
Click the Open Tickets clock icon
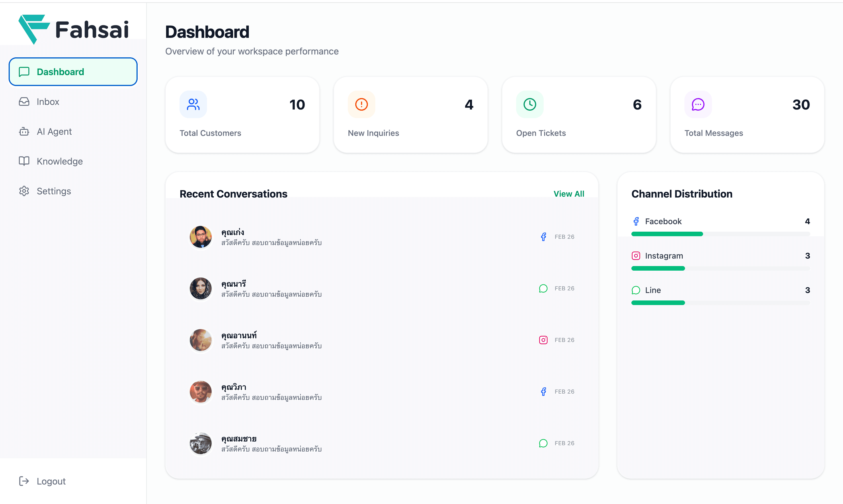click(529, 104)
